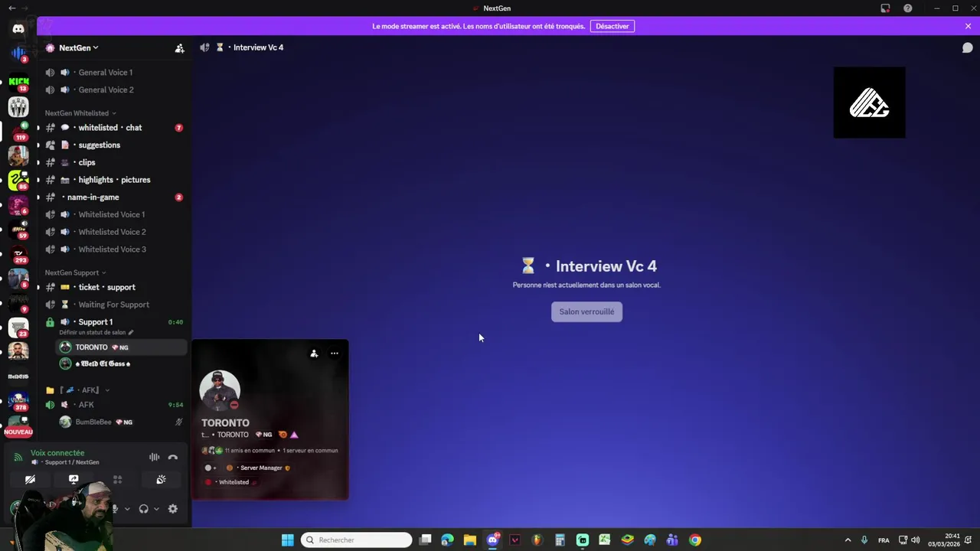980x551 pixels.
Task: Toggle camera on in voice panel
Action: pyautogui.click(x=30, y=480)
